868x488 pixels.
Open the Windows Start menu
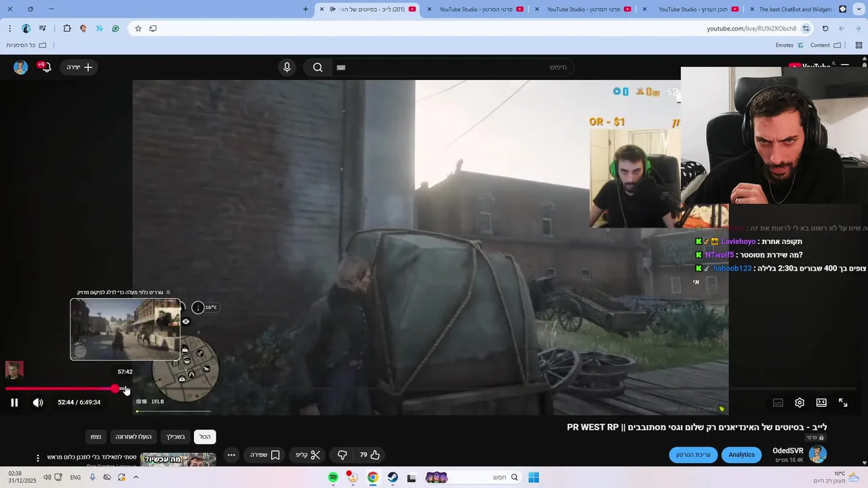pos(534,477)
